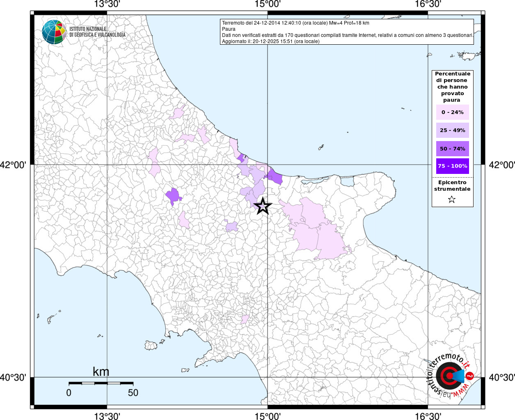Click the Istituto Nazionale di Geofisica e Vulcanologia text
Screen dimensions: 515x420
[x=97, y=32]
